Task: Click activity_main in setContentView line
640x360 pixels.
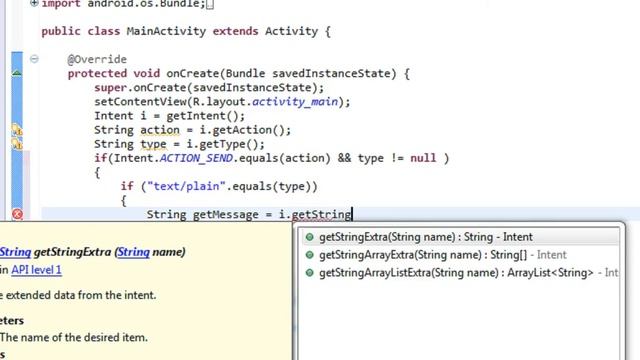Action: point(295,102)
